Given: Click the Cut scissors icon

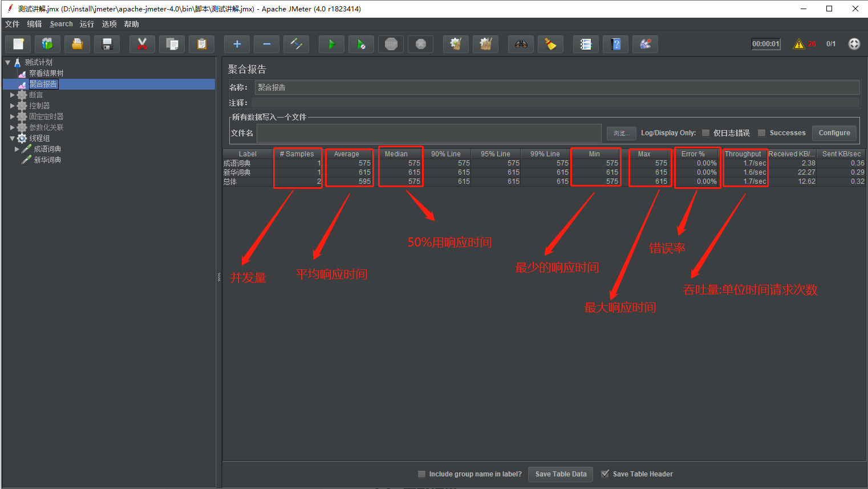Looking at the screenshot, I should tap(143, 44).
